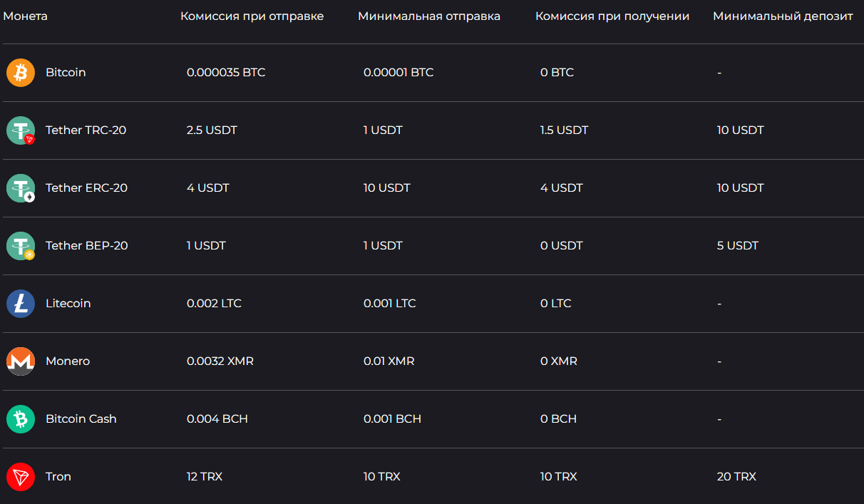864x504 pixels.
Task: Click the green Bitcoin Cash icon
Action: pyautogui.click(x=21, y=419)
